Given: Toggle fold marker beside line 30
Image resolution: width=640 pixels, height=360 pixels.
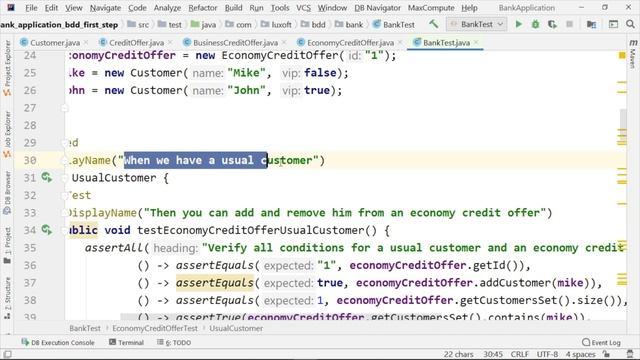Looking at the screenshot, I should [64, 160].
